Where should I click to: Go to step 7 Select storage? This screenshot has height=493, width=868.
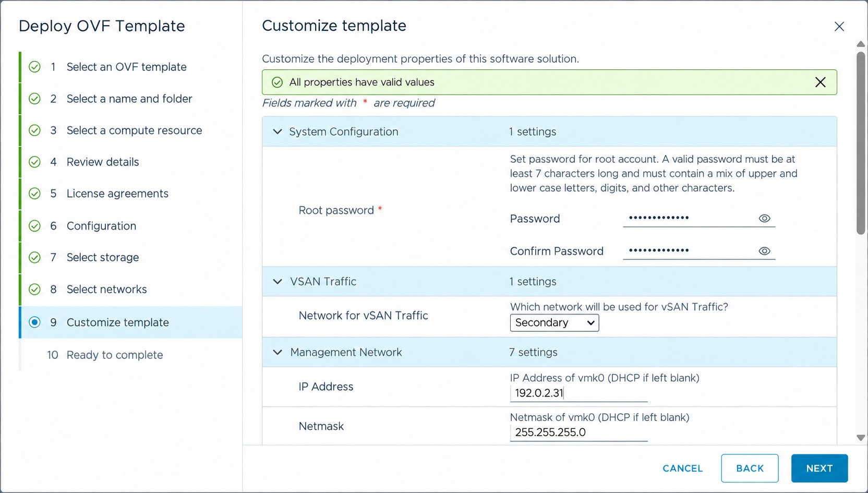coord(103,257)
